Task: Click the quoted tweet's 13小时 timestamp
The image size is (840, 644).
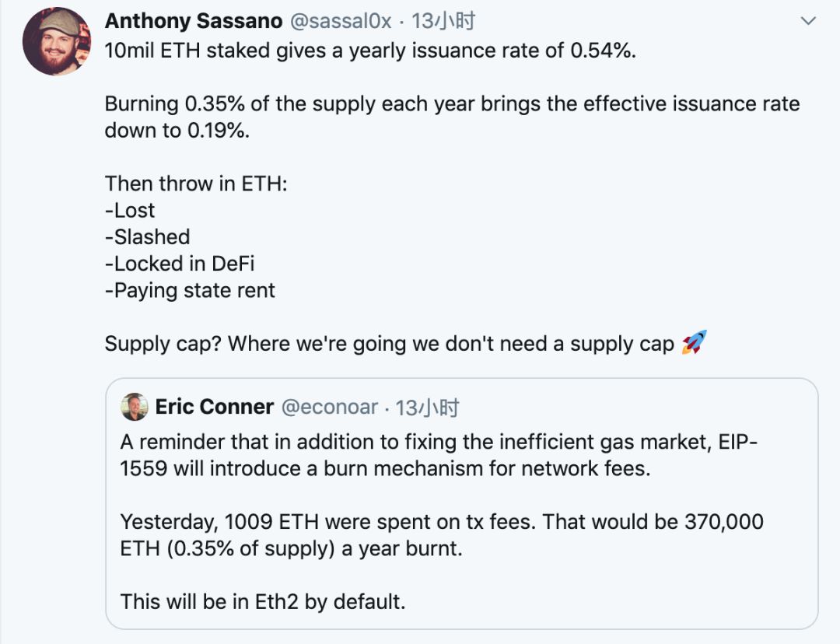Action: tap(427, 407)
